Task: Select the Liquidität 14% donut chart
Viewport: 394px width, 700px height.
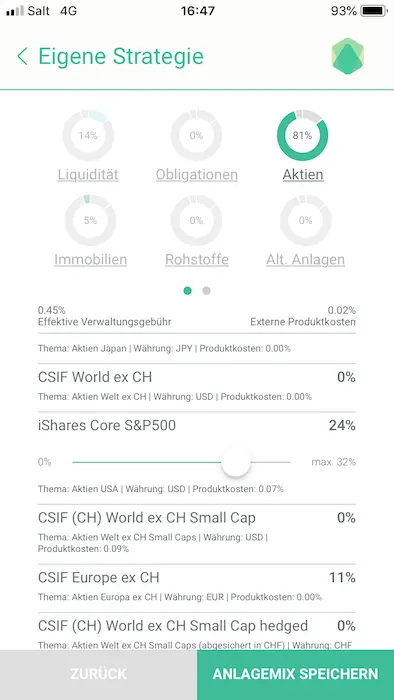Action: (88, 135)
